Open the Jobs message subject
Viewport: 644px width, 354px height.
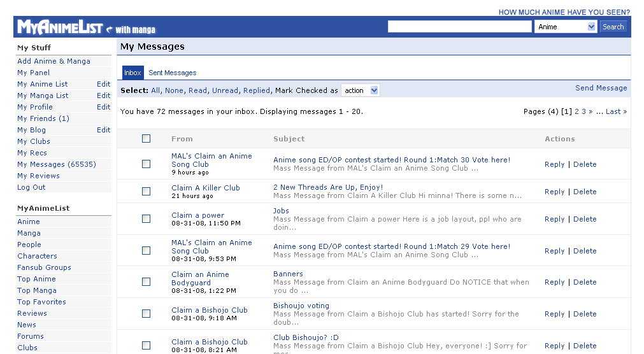point(281,211)
